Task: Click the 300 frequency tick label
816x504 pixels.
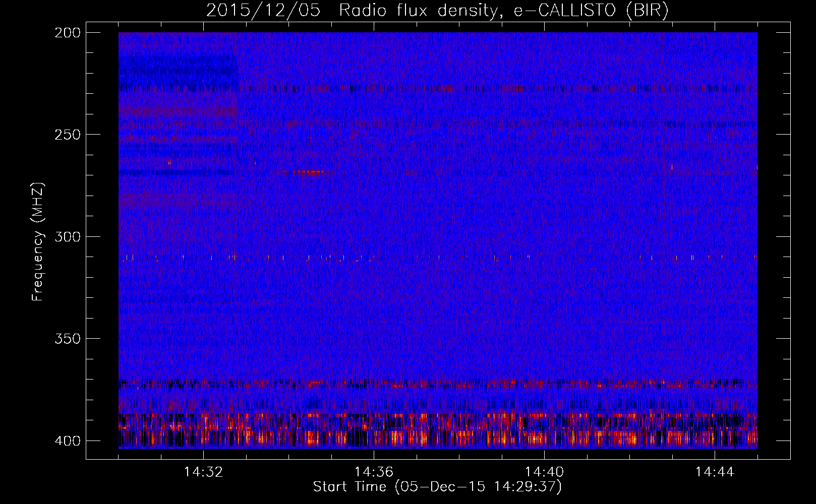Action: point(67,237)
